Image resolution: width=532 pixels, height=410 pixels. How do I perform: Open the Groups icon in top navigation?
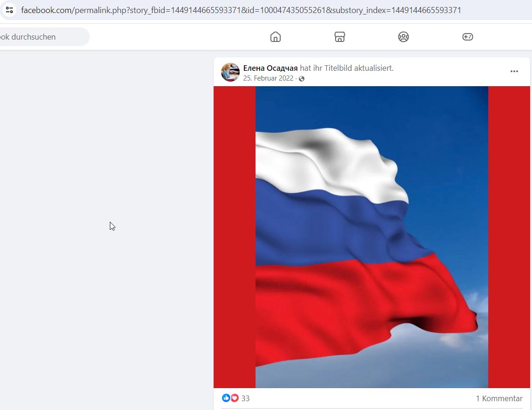[404, 37]
